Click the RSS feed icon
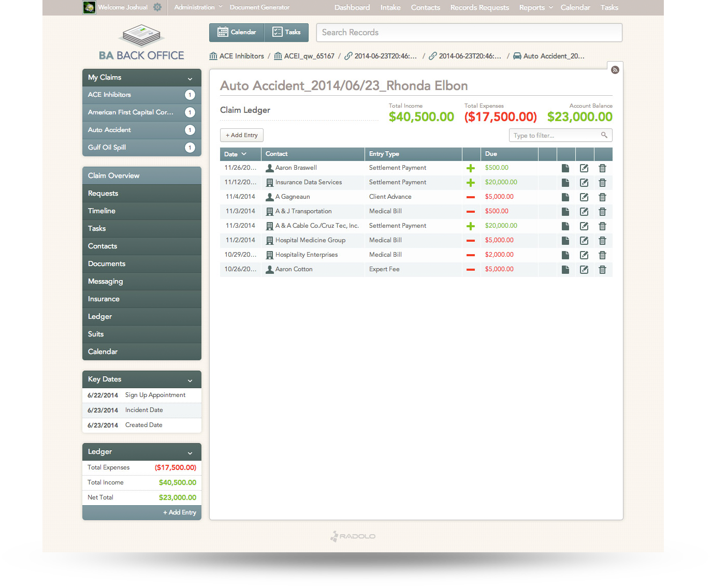The width and height of the screenshot is (712, 588). (615, 70)
